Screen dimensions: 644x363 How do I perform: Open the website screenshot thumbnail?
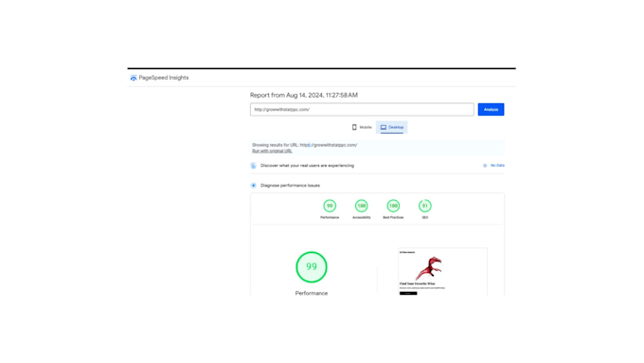pyautogui.click(x=443, y=272)
